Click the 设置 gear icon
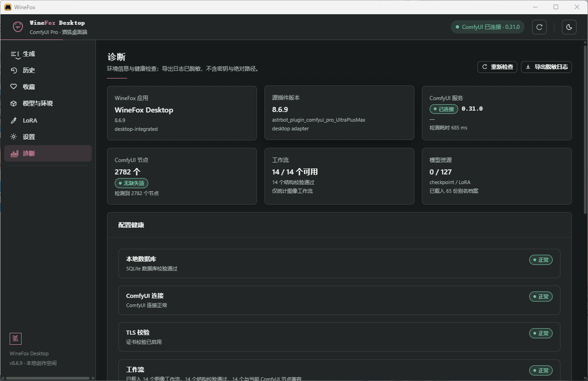 click(14, 137)
